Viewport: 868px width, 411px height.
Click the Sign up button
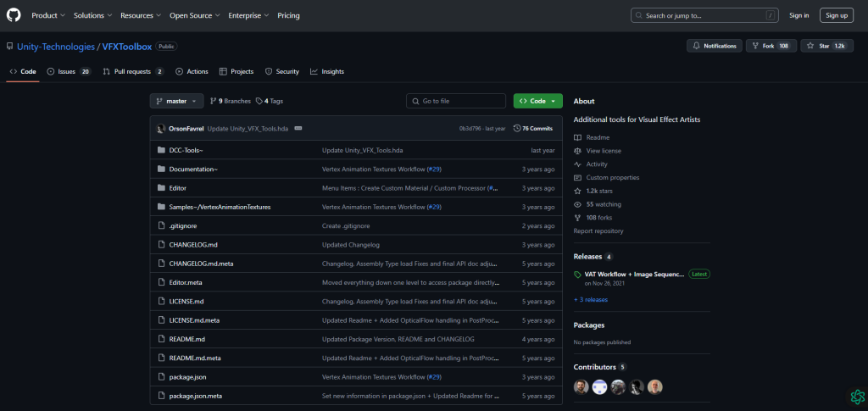click(837, 15)
